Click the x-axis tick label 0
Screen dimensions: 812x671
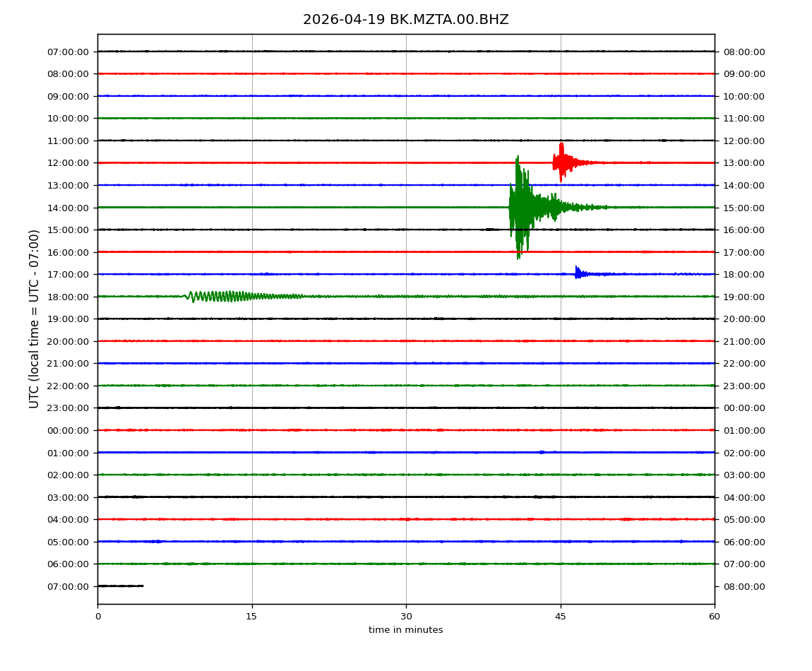coord(97,617)
